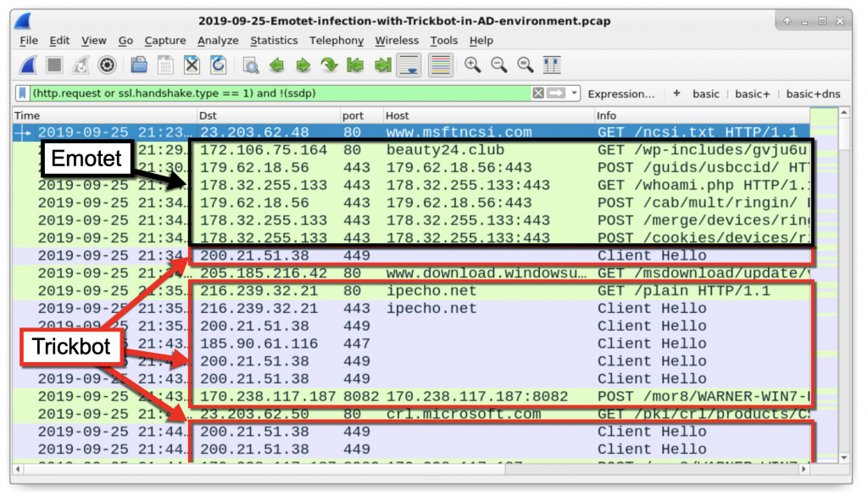Select the www.msftncsi.com packet row

click(x=411, y=131)
